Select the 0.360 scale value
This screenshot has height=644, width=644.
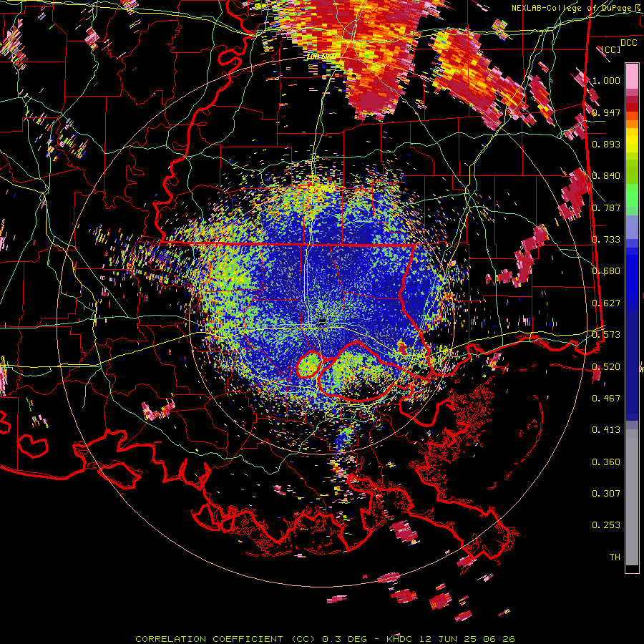pyautogui.click(x=606, y=462)
